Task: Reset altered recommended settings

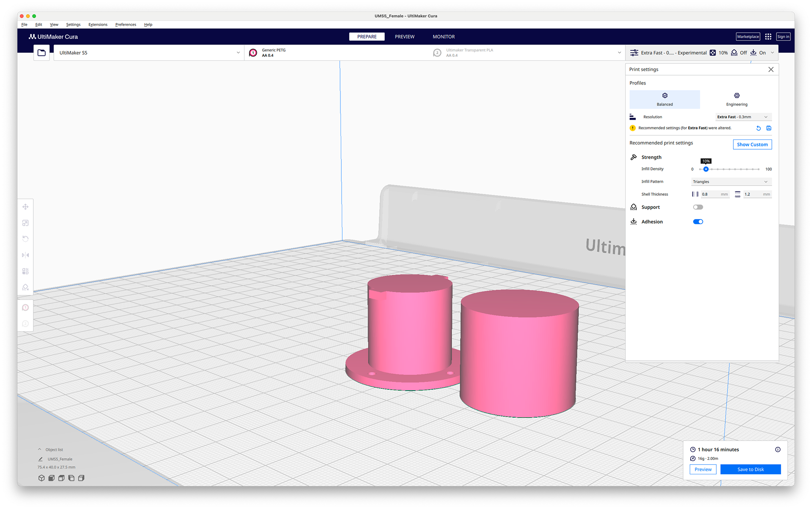Action: click(758, 128)
